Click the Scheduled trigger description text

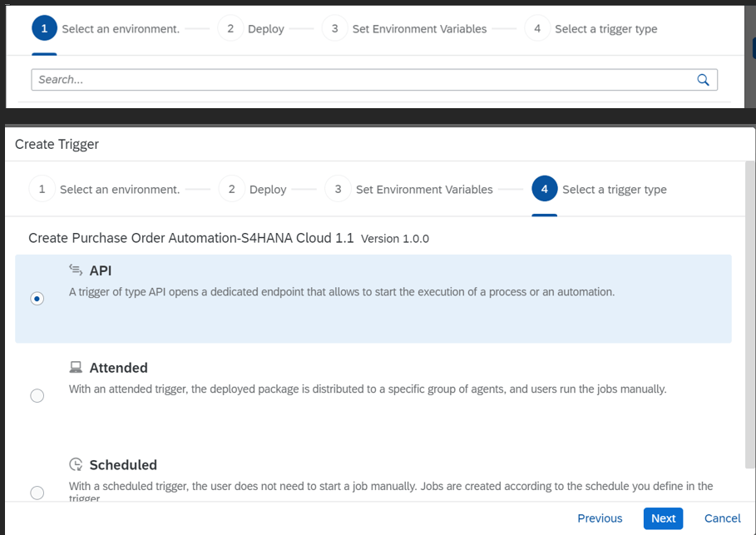pyautogui.click(x=391, y=491)
